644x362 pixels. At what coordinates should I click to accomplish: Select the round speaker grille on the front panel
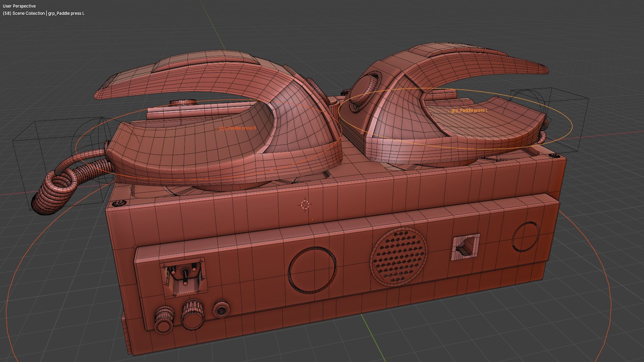(398, 256)
